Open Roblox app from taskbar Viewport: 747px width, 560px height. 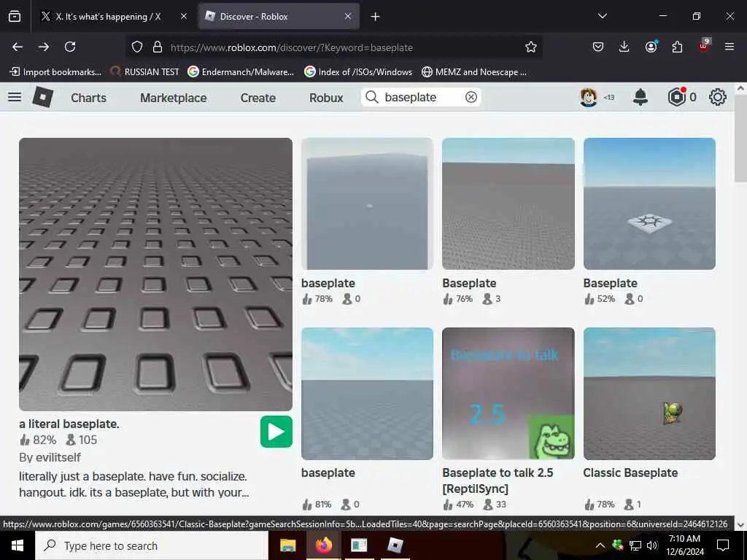(395, 545)
